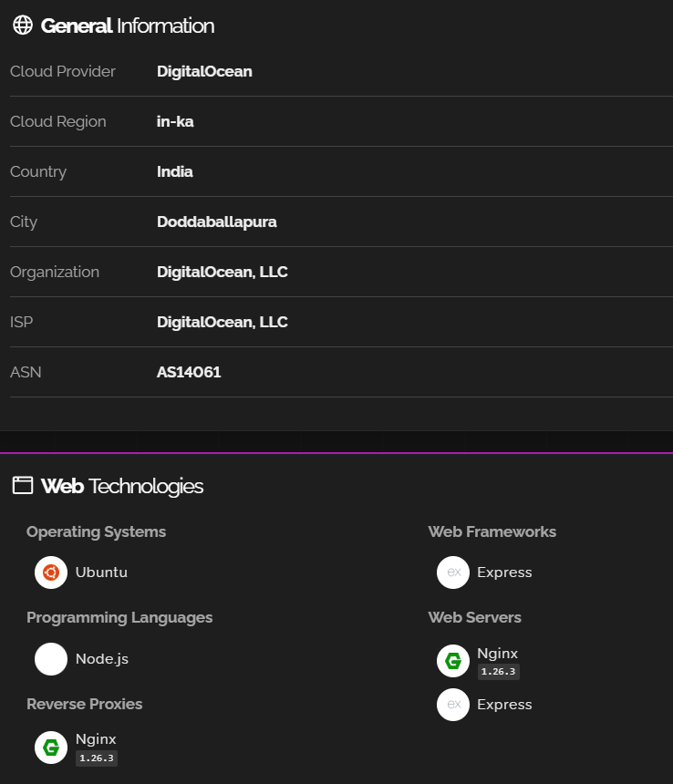Click the Web Servers subheading
The image size is (673, 784).
point(474,617)
